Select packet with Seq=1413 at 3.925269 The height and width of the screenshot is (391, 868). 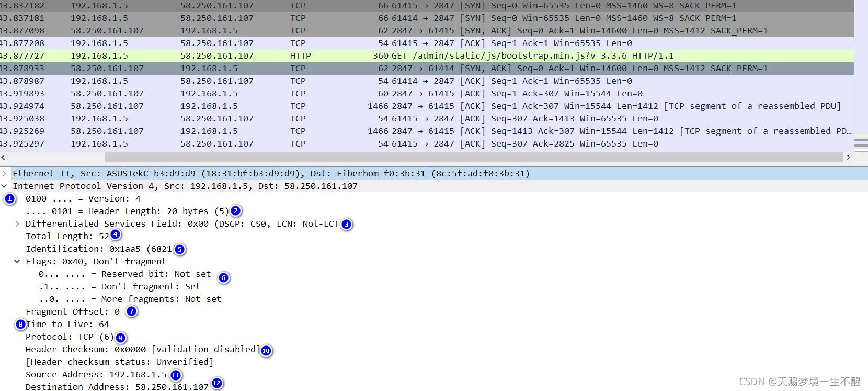(x=427, y=131)
